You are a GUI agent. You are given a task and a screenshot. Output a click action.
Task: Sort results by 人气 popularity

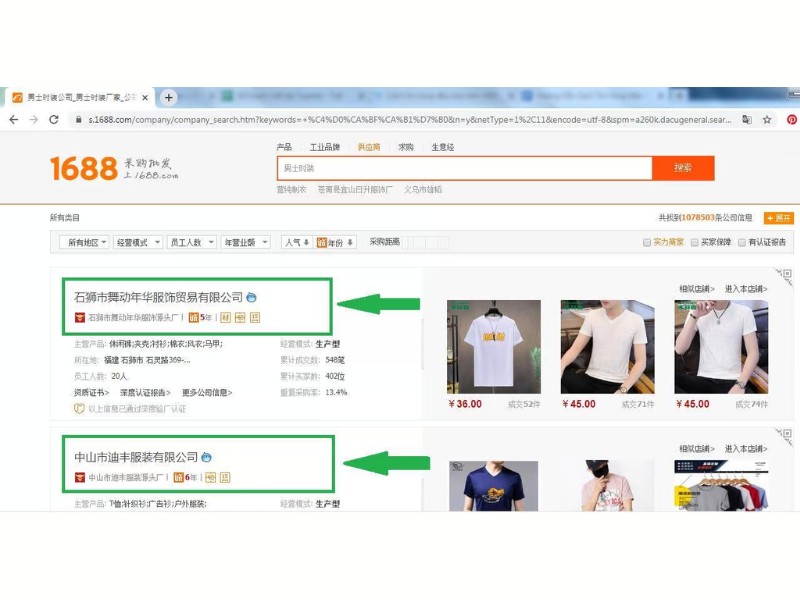pos(295,241)
